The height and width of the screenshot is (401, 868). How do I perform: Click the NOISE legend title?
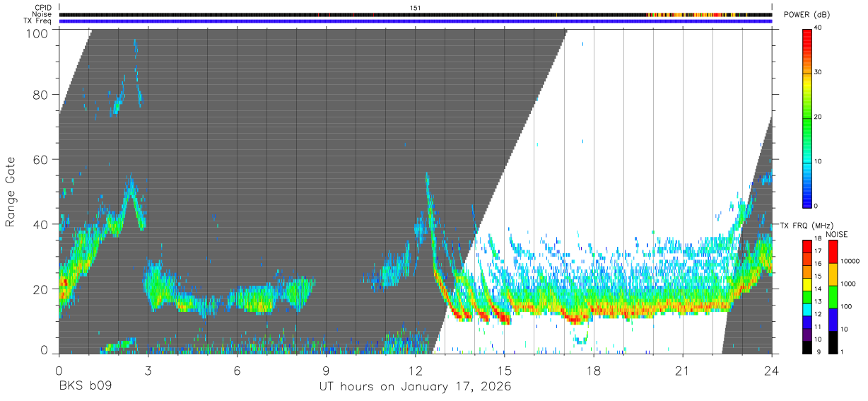click(x=836, y=234)
